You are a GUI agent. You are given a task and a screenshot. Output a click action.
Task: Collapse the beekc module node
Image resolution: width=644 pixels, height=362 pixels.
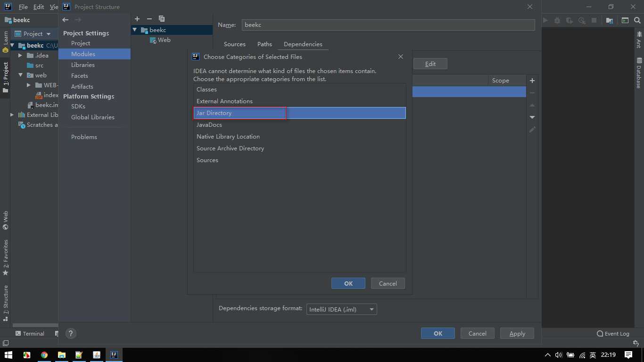pos(135,30)
